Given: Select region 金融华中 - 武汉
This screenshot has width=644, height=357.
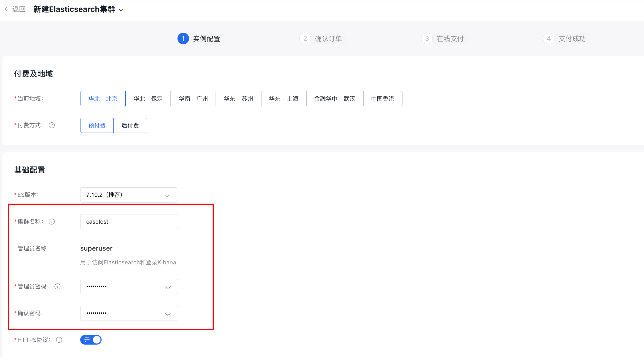Looking at the screenshot, I should point(334,99).
